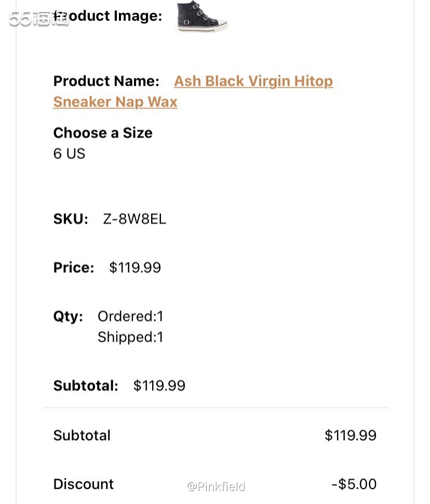This screenshot has width=430, height=504.
Task: Click the right-aligned $119.99 summary amount
Action: pyautogui.click(x=351, y=435)
